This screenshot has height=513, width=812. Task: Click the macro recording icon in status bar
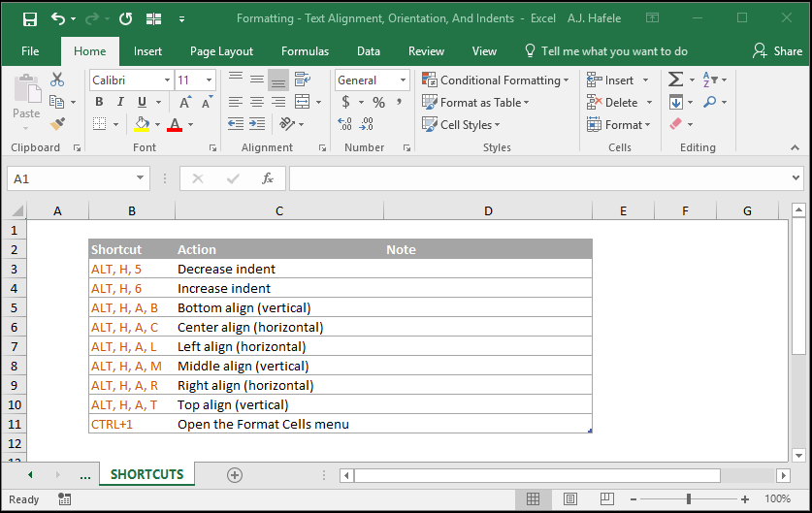64,499
